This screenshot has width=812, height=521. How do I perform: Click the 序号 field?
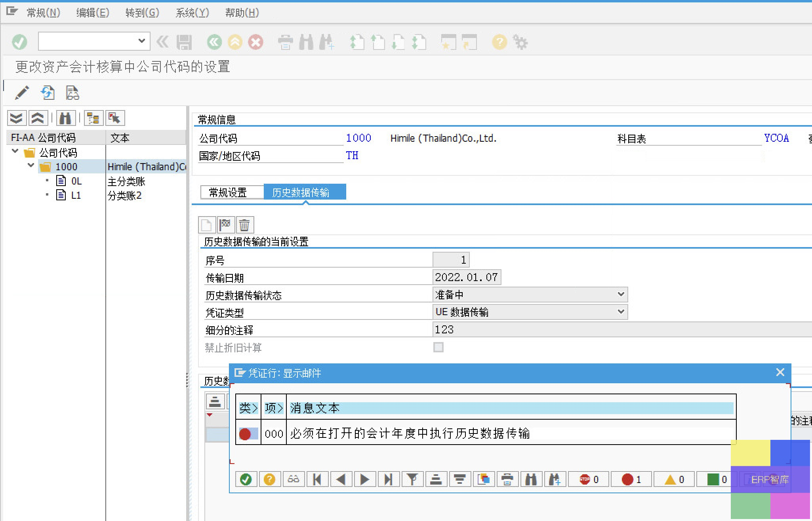(451, 260)
